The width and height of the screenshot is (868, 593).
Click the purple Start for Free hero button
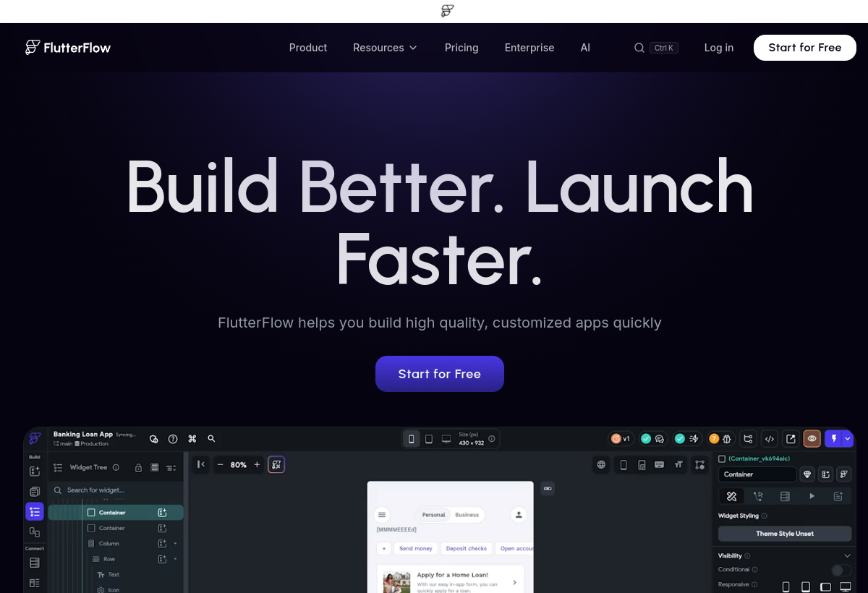coord(440,374)
